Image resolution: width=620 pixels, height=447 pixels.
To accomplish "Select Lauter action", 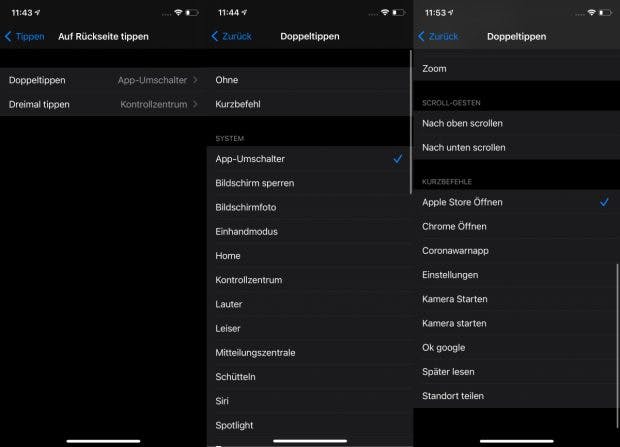I will point(310,304).
